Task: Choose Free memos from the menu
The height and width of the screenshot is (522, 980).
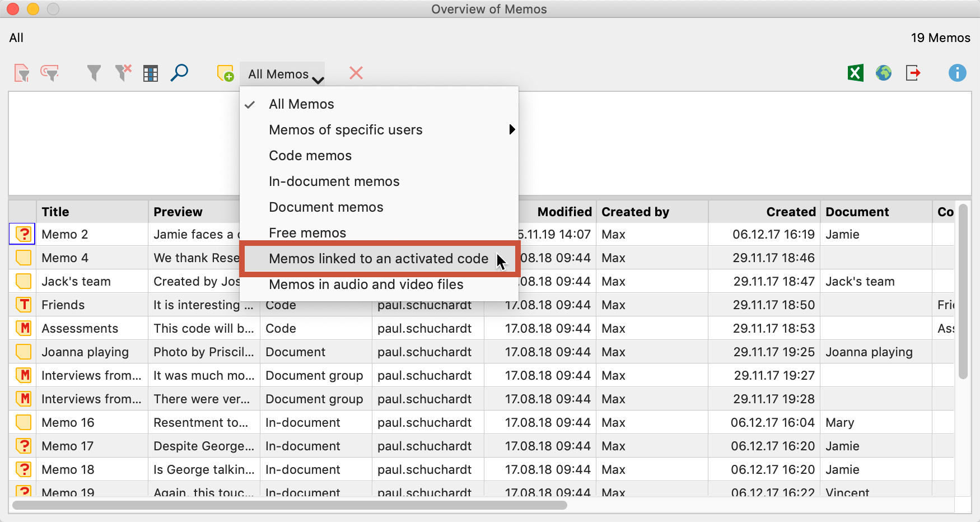Action: pyautogui.click(x=379, y=233)
